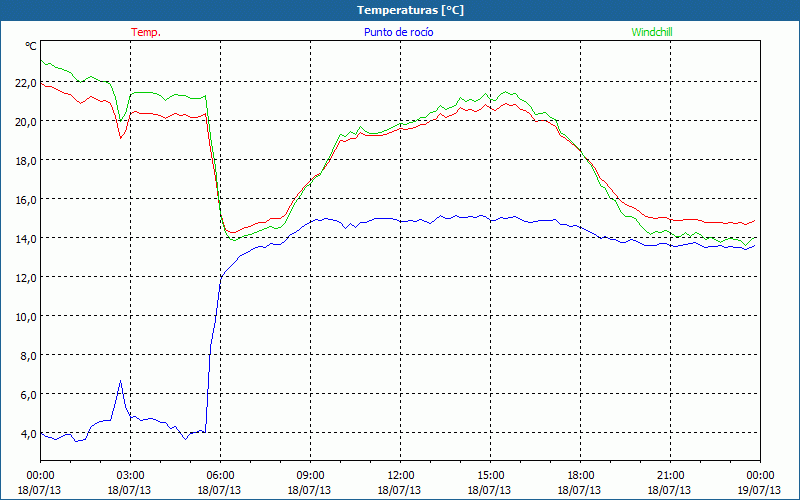Viewport: 800px width, 500px height.
Task: Click the 12,0 y-axis value
Action: pos(26,278)
